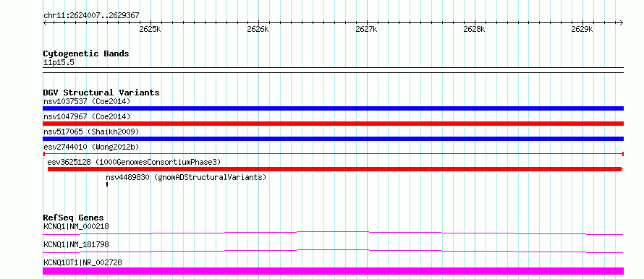Select the 11p15.5 cytoband label
Image resolution: width=644 pixels, height=279 pixels.
tap(59, 63)
